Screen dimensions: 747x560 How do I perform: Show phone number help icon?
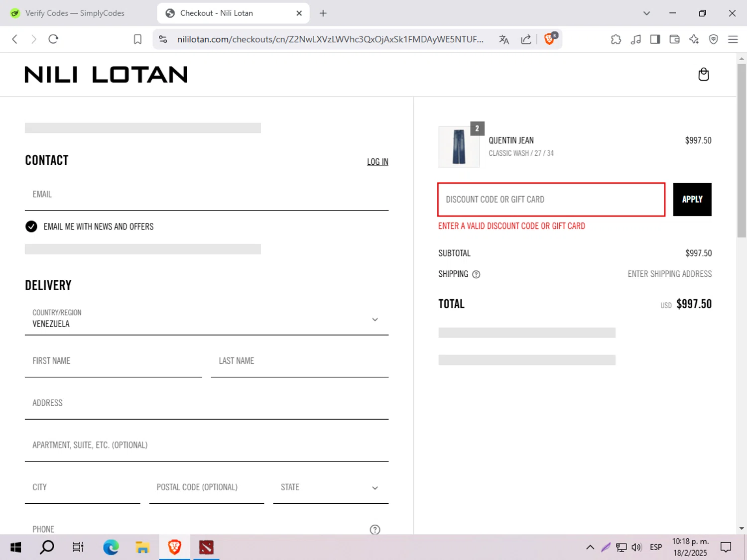[x=375, y=530]
